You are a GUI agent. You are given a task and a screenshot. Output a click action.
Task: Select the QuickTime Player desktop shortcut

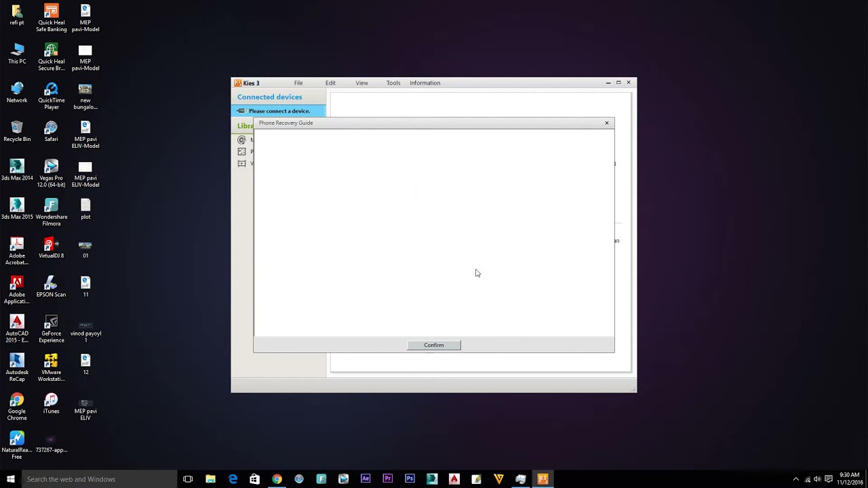[51, 96]
